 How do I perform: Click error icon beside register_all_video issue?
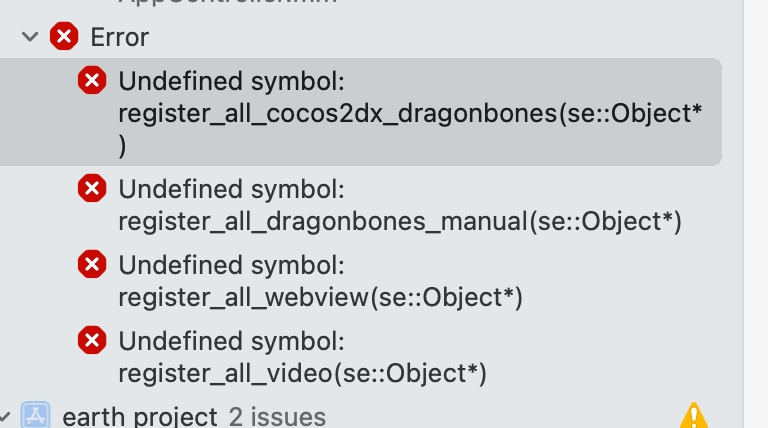92,341
